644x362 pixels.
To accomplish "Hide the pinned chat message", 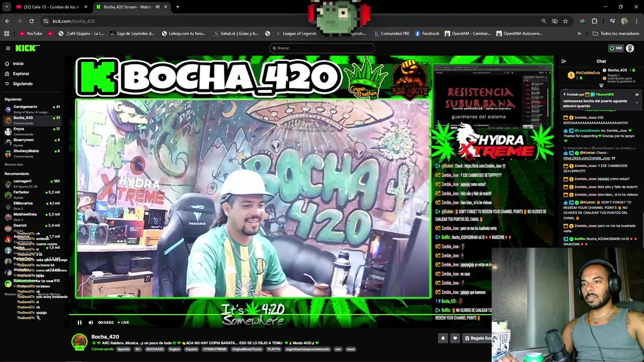I will (636, 95).
